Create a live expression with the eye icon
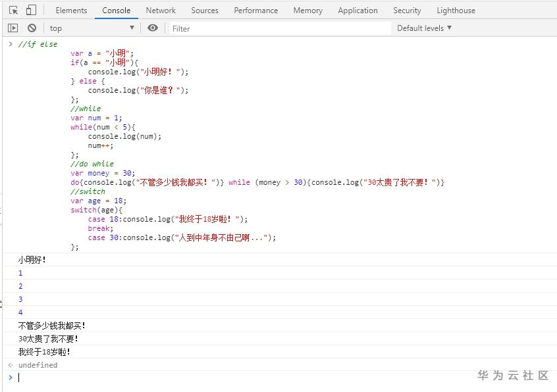This screenshot has height=392, width=557. click(153, 28)
